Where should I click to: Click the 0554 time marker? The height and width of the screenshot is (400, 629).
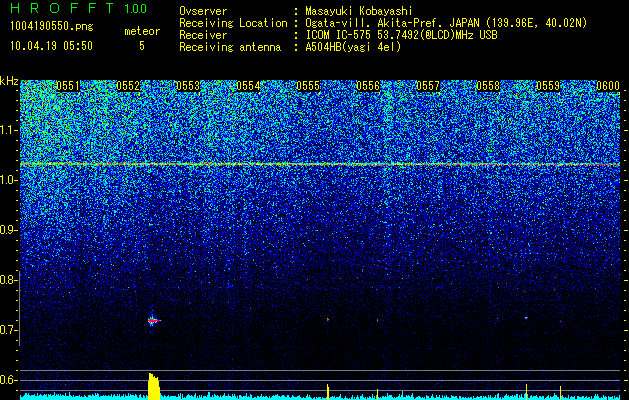pos(248,86)
